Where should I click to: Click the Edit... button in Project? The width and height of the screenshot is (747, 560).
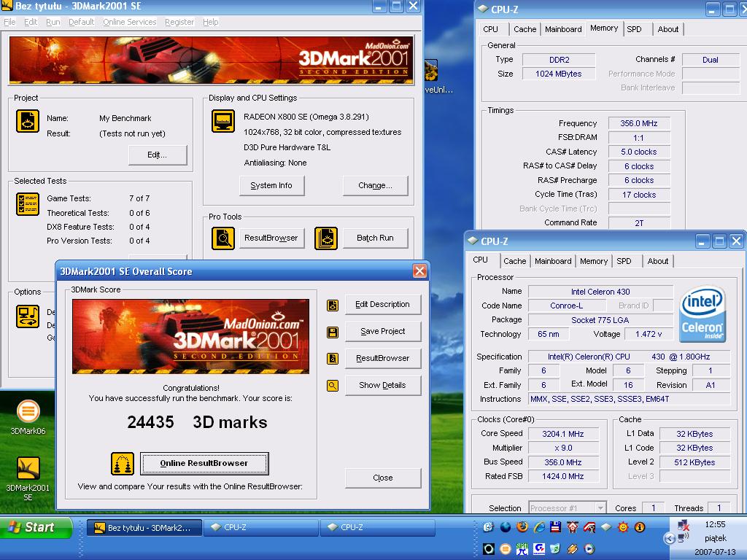tap(158, 155)
